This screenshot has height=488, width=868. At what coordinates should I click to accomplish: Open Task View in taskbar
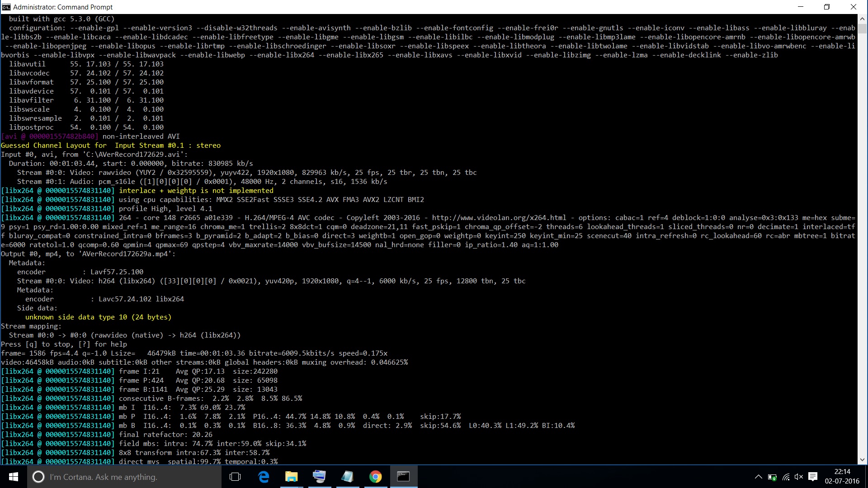point(235,477)
